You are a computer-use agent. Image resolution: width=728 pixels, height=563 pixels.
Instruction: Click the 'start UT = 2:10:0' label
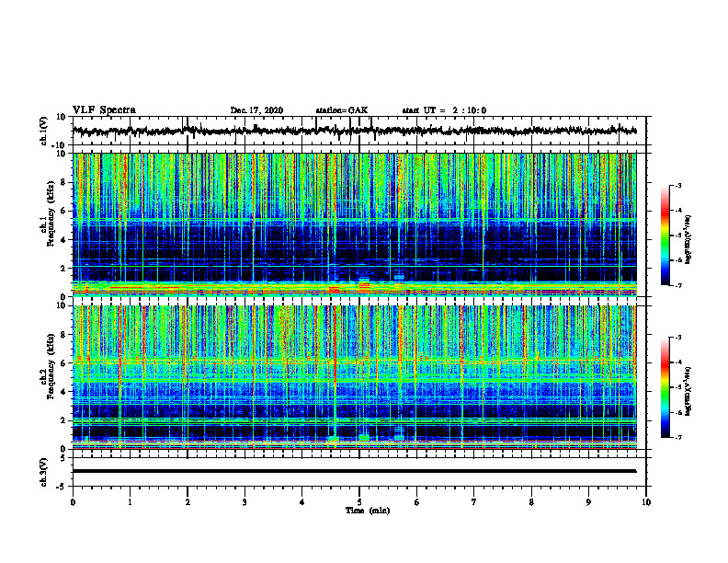444,110
